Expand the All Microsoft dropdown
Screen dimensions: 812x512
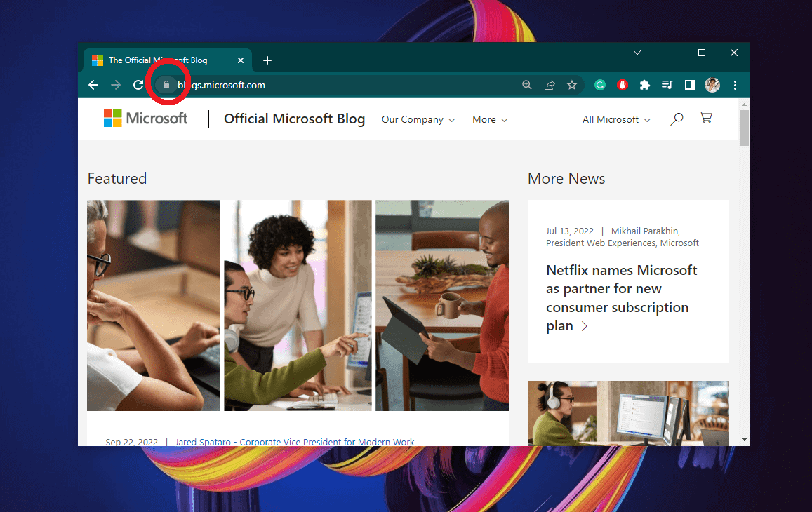point(616,120)
